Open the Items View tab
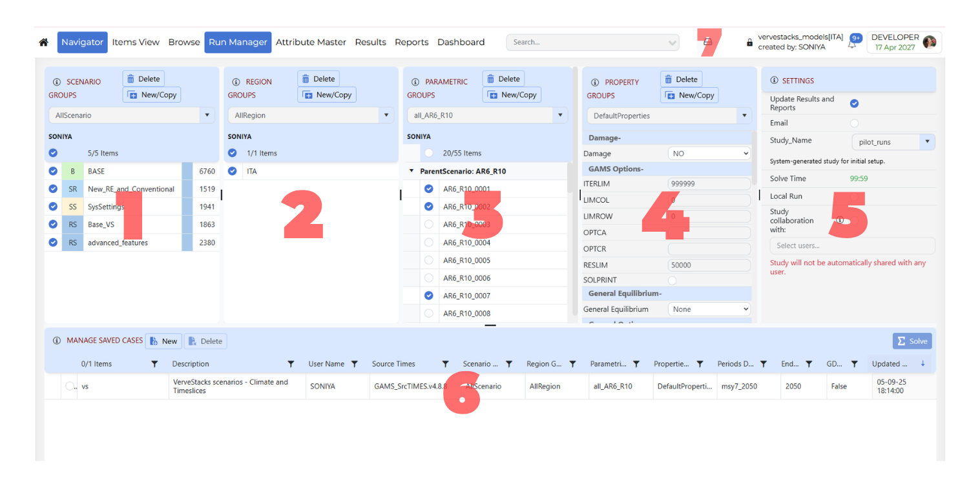Image resolution: width=980 pixels, height=497 pixels. click(136, 42)
